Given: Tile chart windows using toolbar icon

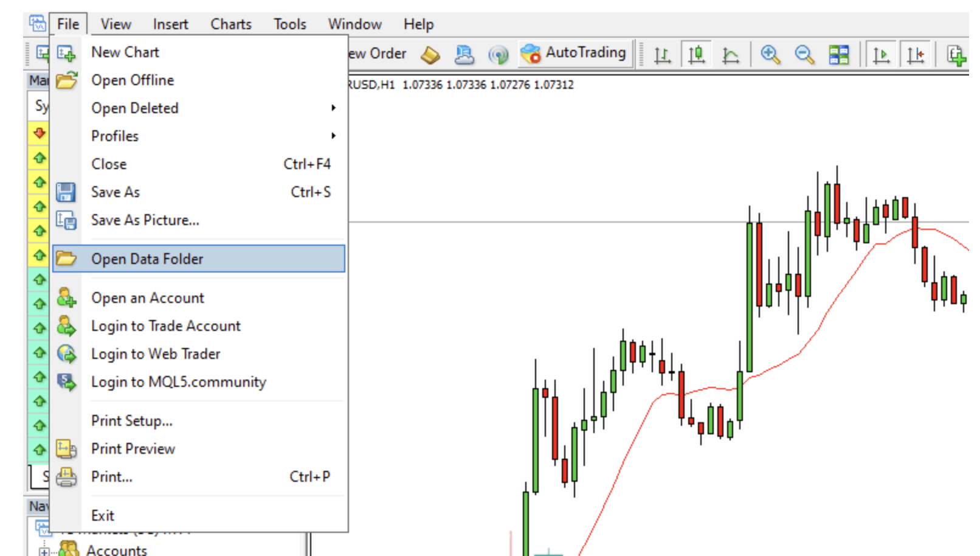Looking at the screenshot, I should coord(839,55).
